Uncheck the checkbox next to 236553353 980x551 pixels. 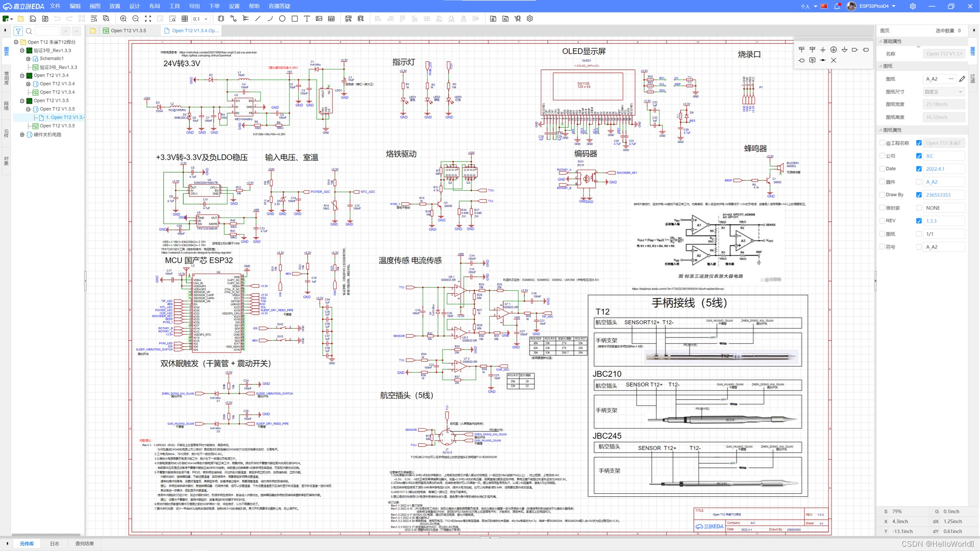point(919,195)
